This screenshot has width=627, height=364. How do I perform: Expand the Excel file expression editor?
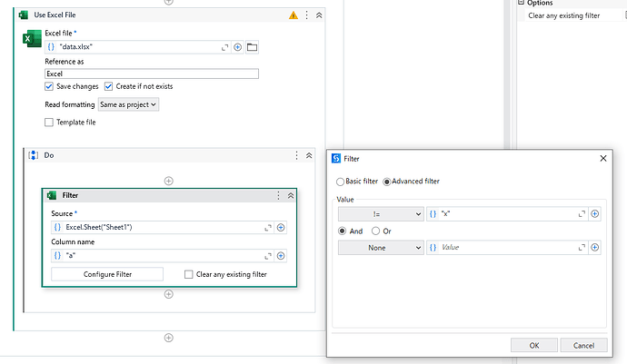pos(224,47)
